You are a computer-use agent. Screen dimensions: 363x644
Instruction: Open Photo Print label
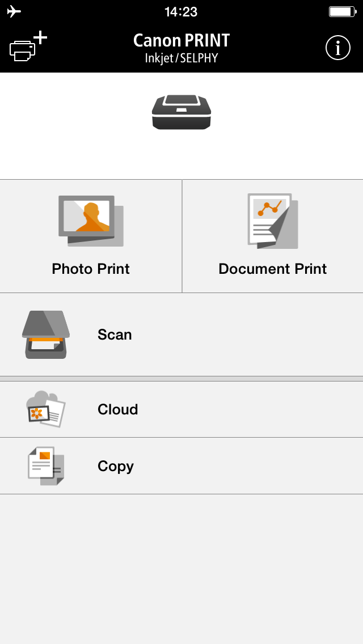[91, 269]
